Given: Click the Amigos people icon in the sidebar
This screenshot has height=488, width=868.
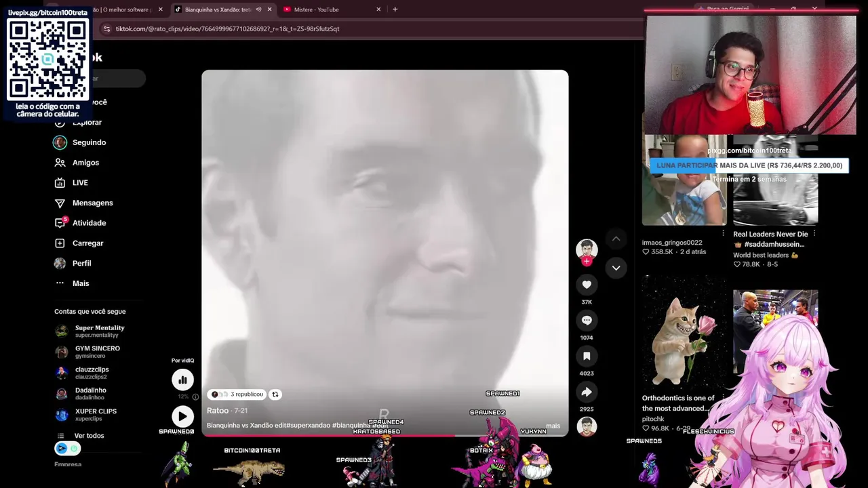Looking at the screenshot, I should click(x=60, y=163).
